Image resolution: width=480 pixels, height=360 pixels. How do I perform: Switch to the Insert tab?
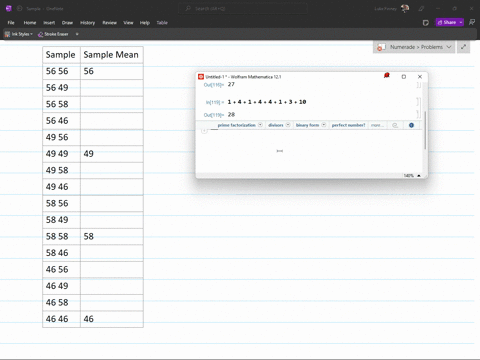pyautogui.click(x=49, y=23)
